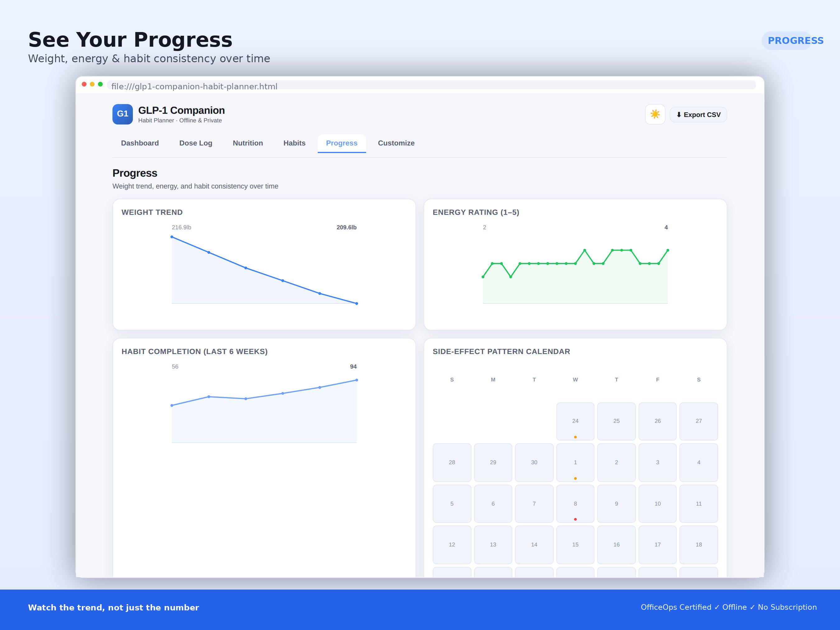Open the Nutrition tab

point(248,143)
